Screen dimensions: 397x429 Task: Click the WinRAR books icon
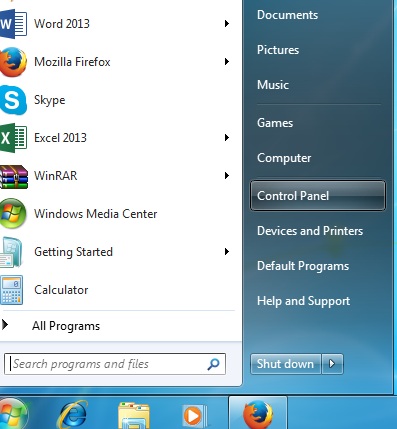coord(14,176)
